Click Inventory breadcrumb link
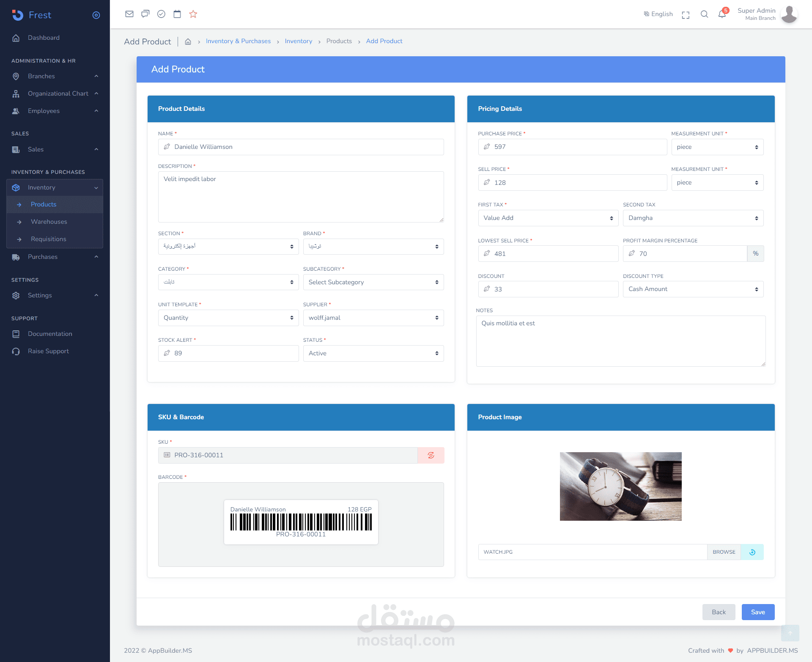Viewport: 812px width, 662px height. (298, 41)
